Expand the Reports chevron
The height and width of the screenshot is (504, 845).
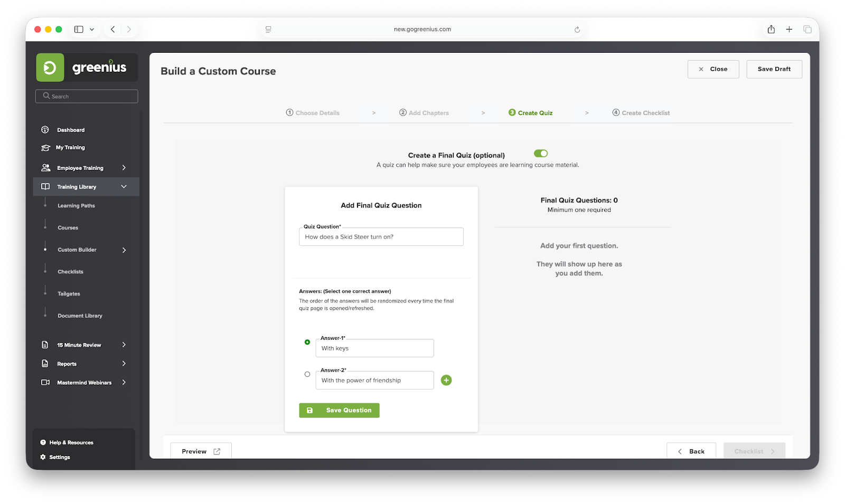click(124, 364)
